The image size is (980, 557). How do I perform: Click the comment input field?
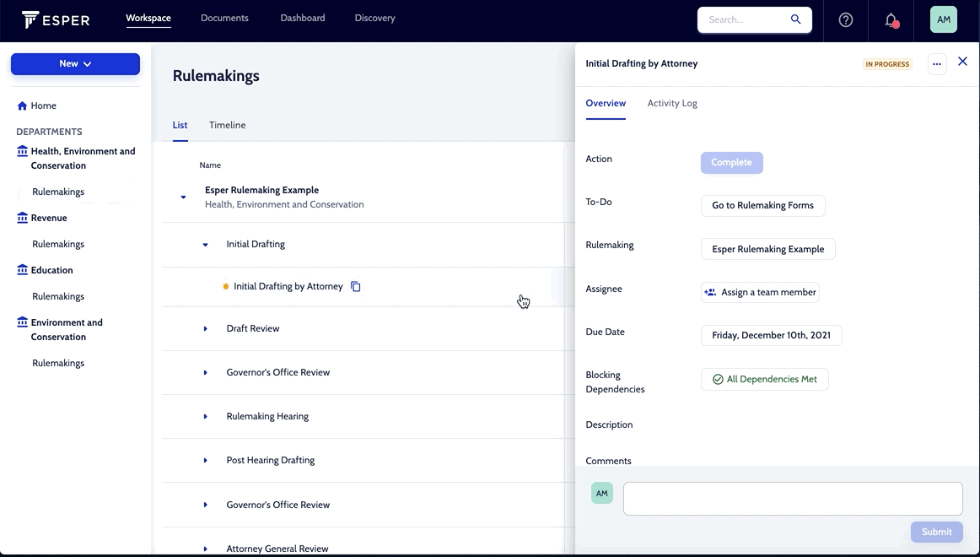coord(792,498)
